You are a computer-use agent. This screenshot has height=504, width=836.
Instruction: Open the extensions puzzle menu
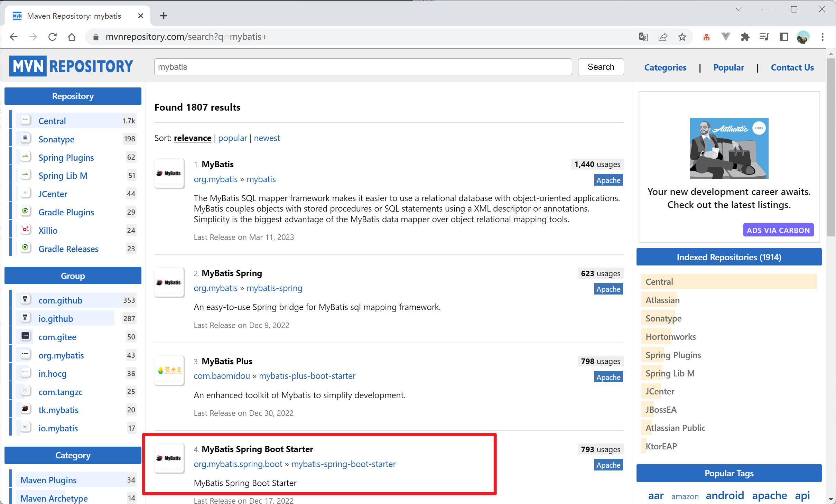click(x=745, y=37)
